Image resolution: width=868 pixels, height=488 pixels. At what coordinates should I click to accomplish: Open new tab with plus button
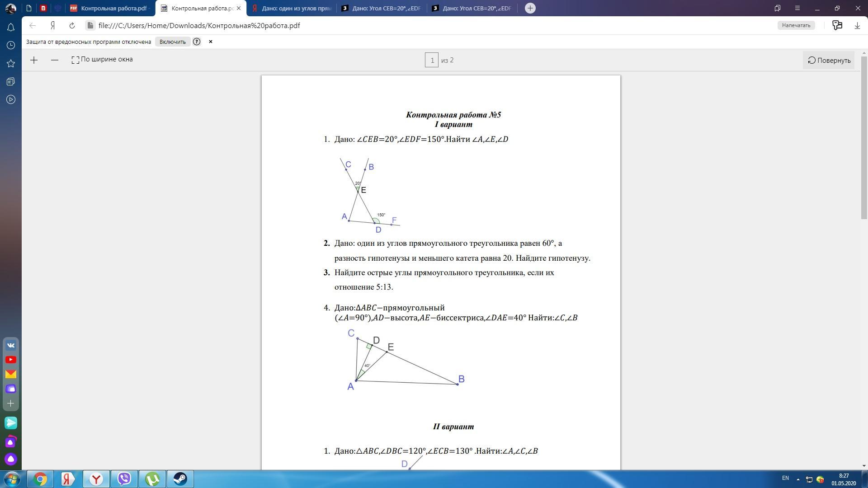click(x=530, y=8)
